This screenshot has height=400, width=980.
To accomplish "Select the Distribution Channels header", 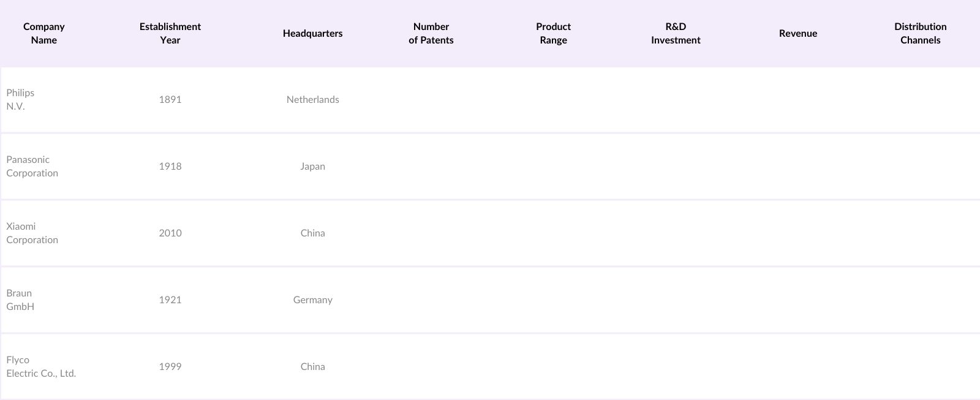I will pos(920,33).
